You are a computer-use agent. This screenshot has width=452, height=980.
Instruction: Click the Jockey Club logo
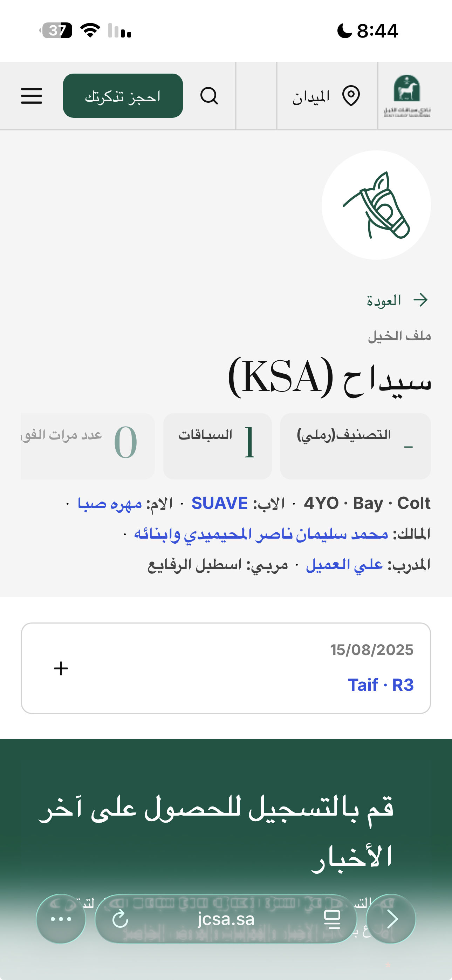pos(407,95)
